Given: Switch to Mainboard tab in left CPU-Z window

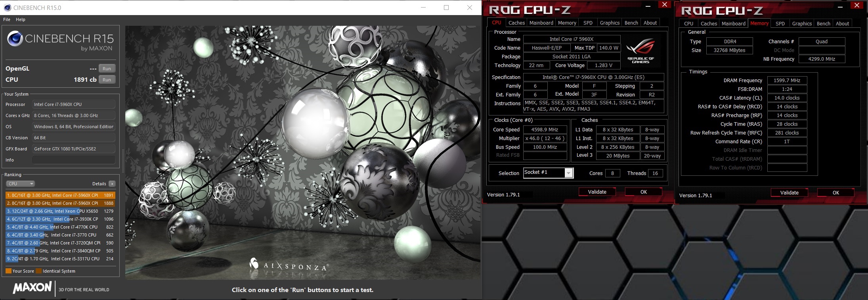Looking at the screenshot, I should [541, 23].
